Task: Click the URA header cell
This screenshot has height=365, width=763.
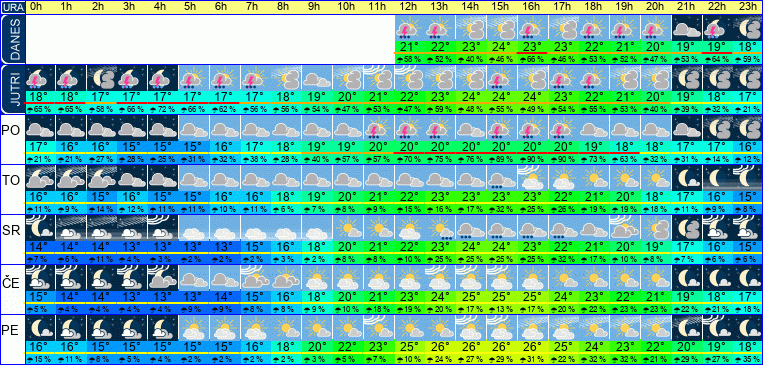Action: (12, 7)
